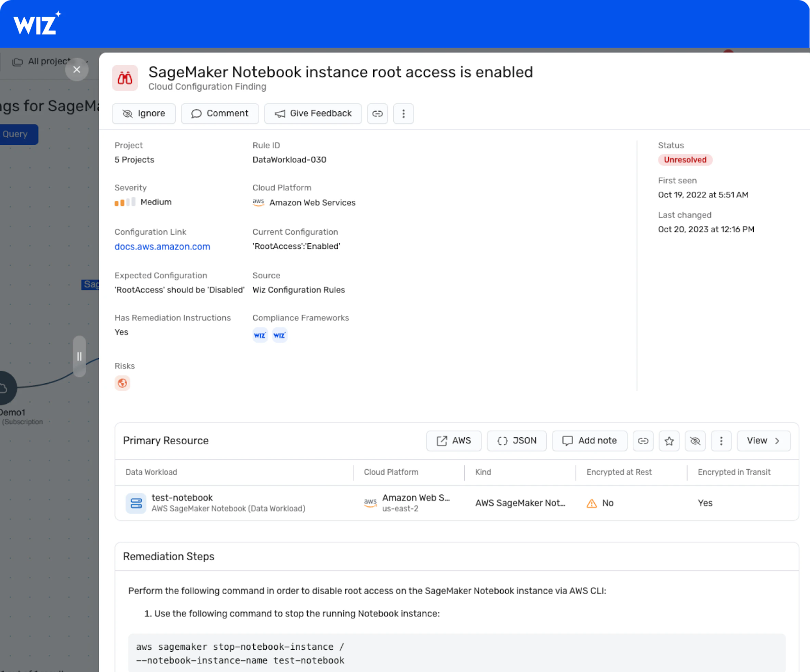Click the Cloud Platform column header

click(391, 472)
